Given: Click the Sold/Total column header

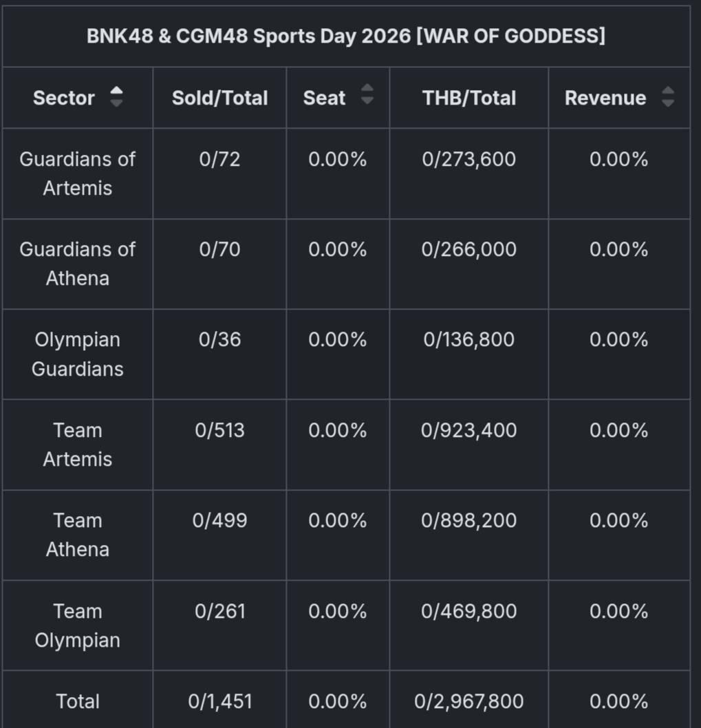Looking at the screenshot, I should (219, 98).
